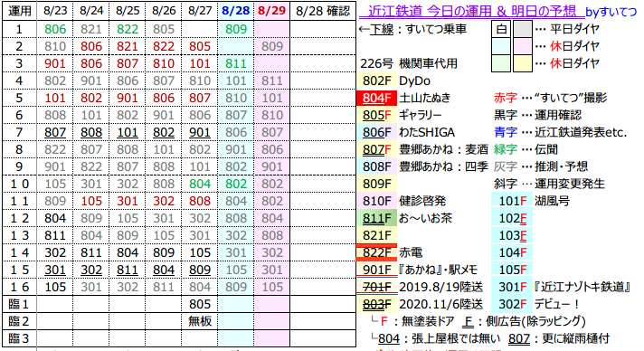Click 805 in the 臨1 row
The image size is (644, 351).
(200, 304)
